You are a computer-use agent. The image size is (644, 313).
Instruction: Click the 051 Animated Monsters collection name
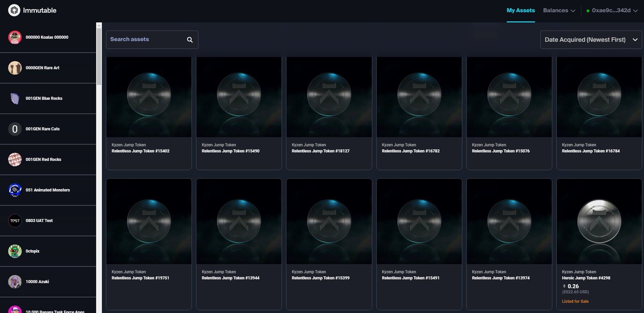pyautogui.click(x=48, y=190)
